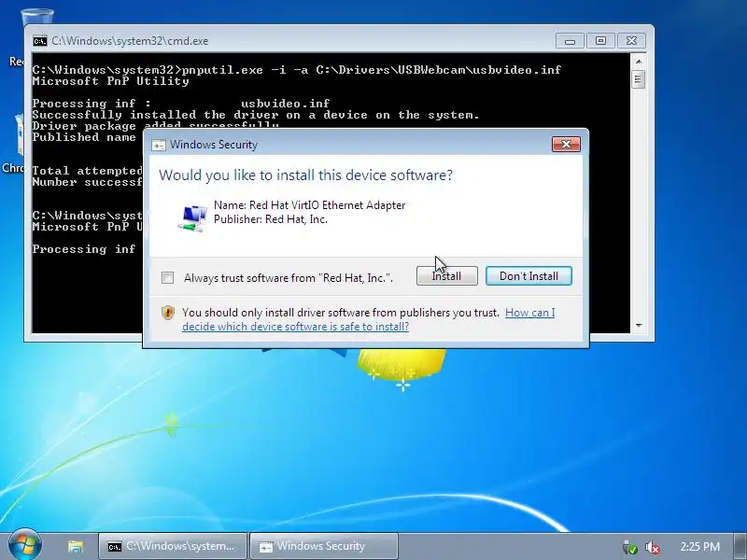Image resolution: width=747 pixels, height=560 pixels.
Task: Minimize the cmd.exe window
Action: (x=570, y=41)
